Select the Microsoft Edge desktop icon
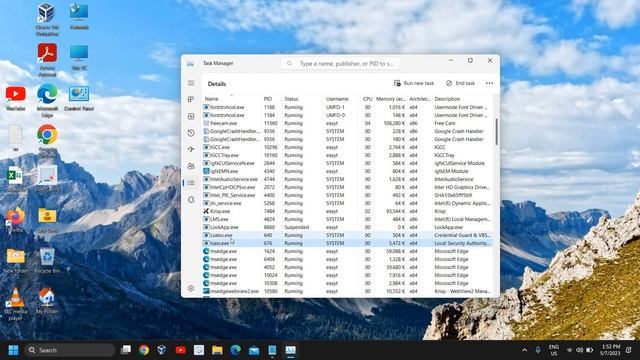The width and height of the screenshot is (640, 360). point(47,101)
